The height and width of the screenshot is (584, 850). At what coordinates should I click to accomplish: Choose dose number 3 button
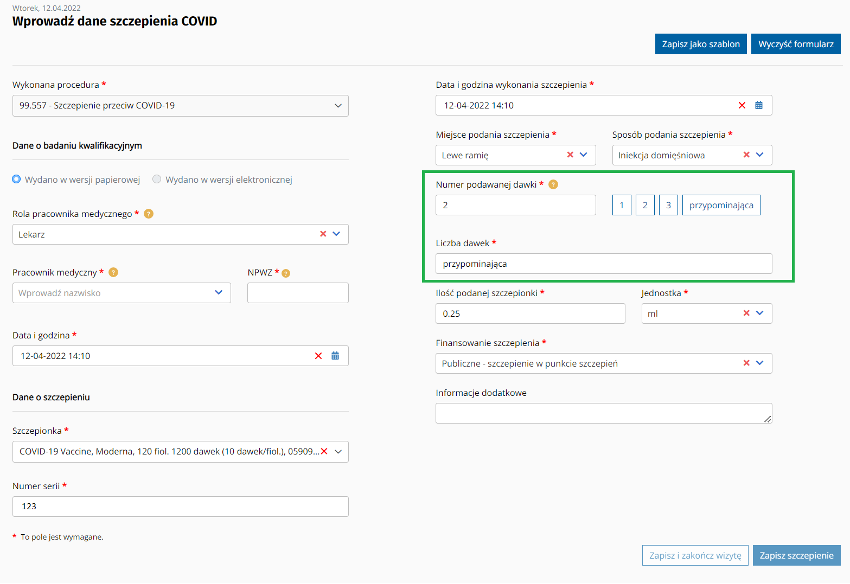click(669, 205)
